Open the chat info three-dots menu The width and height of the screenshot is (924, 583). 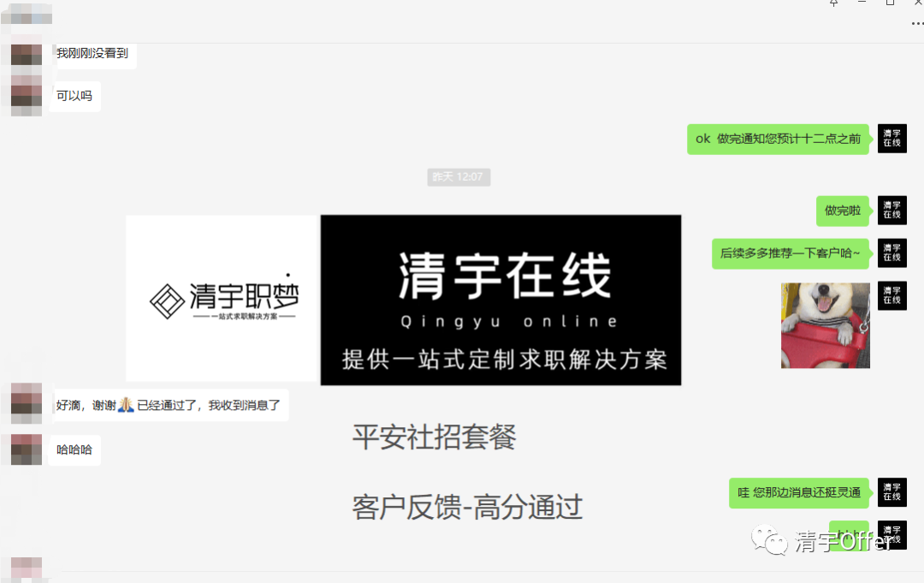pyautogui.click(x=917, y=24)
